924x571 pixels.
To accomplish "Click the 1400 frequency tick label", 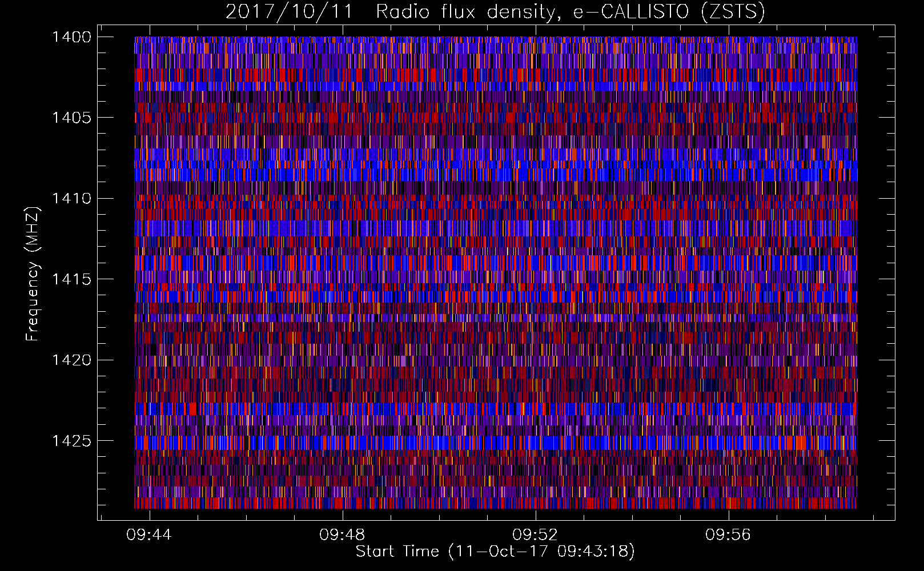I will (71, 37).
